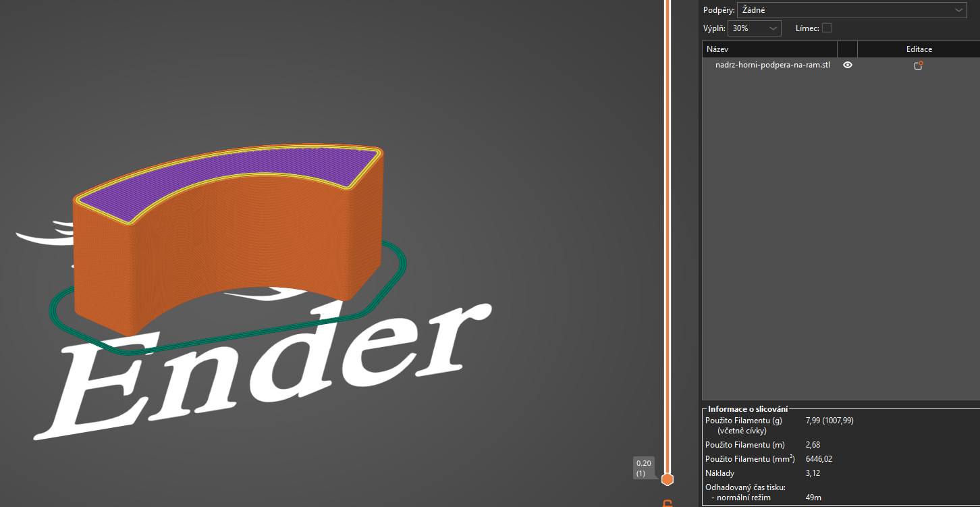Screen dimensions: 980x507
Task: Click the filament volume value 6446,02
Action: pyautogui.click(x=819, y=459)
